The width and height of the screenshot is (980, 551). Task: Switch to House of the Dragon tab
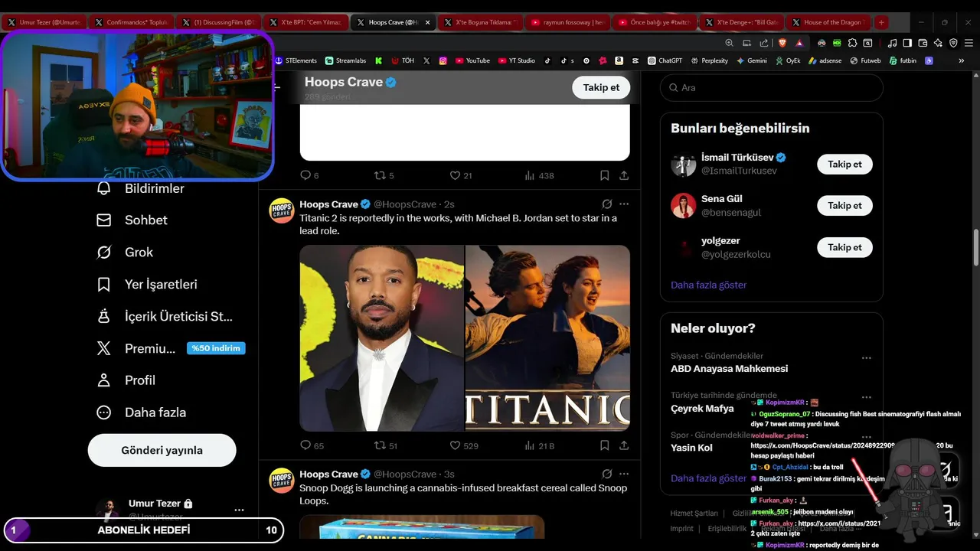coord(829,22)
